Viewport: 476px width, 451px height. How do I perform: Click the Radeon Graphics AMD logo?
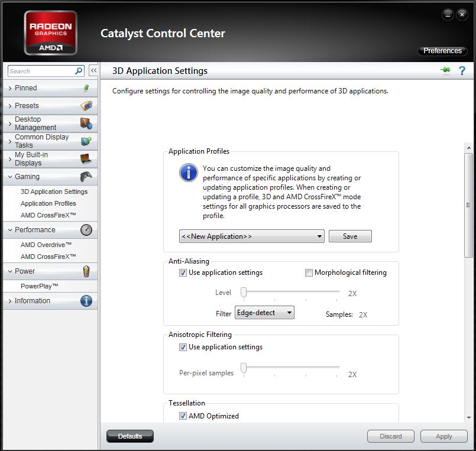point(50,33)
